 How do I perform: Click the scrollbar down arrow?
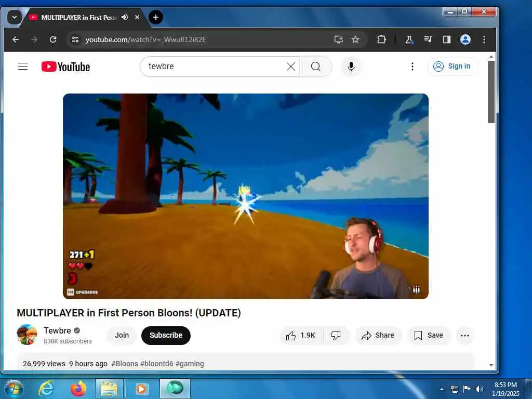[x=491, y=365]
